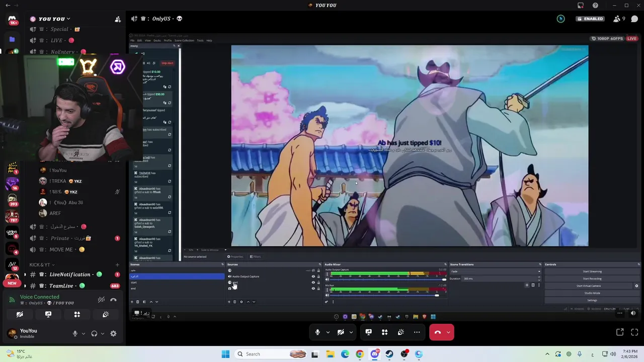Open the YOU YOU server dropdown menu
Viewport: 644px width, 362px height.
click(x=50, y=19)
